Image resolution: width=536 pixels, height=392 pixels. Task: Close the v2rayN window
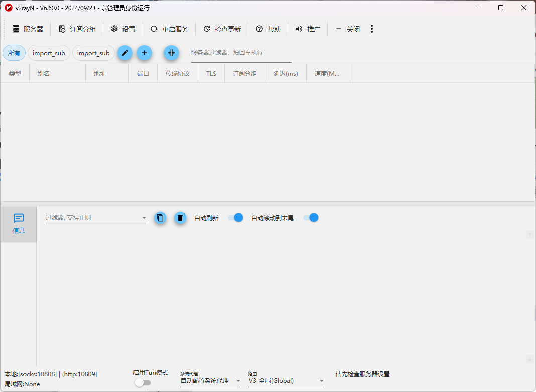(523, 8)
